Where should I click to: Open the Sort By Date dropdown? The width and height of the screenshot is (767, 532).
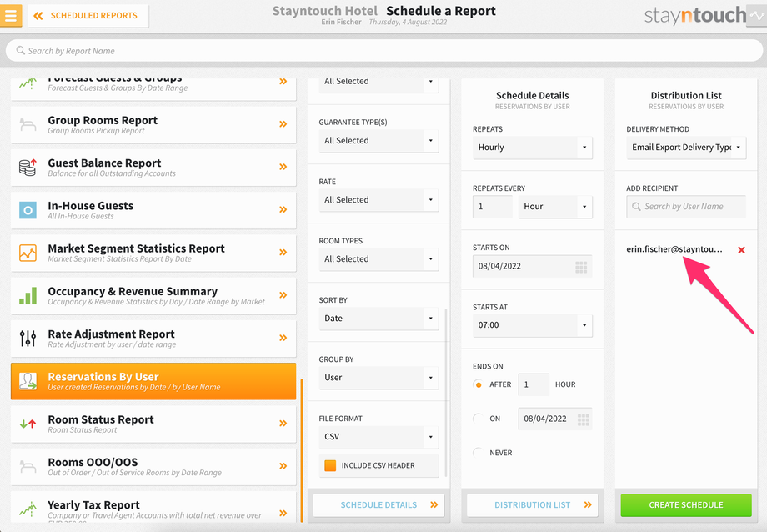pos(378,319)
